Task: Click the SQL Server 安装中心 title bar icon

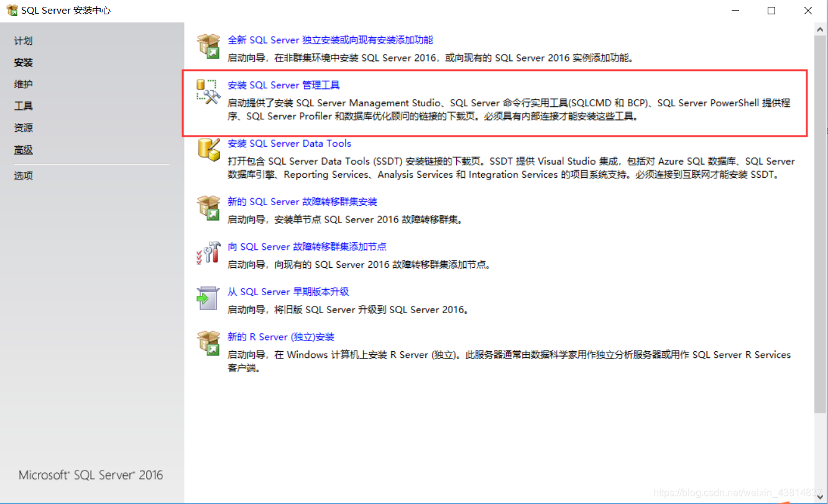Action: (12, 11)
